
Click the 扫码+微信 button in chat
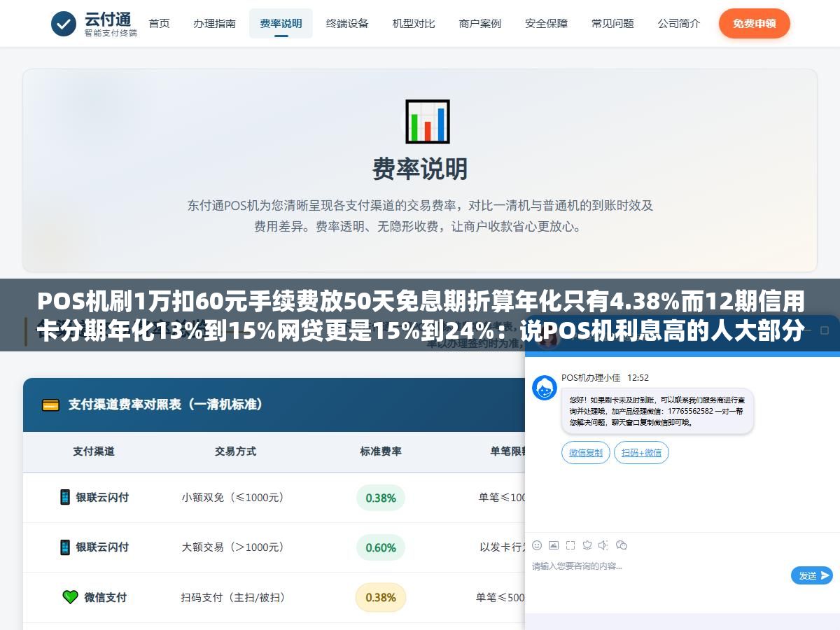pyautogui.click(x=641, y=453)
